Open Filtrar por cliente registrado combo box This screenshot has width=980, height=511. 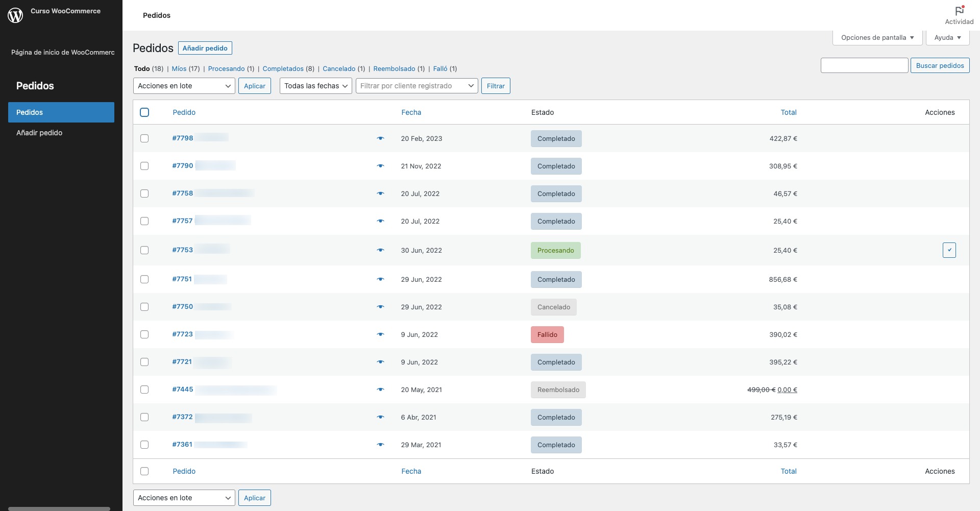point(416,86)
